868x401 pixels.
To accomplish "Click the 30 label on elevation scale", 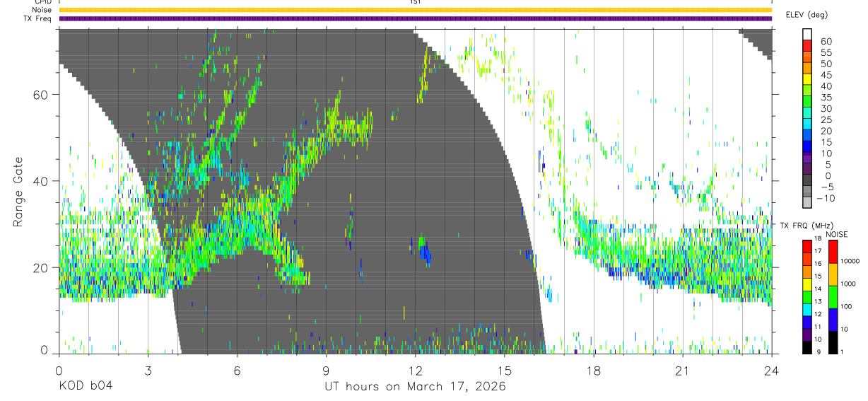I will coord(826,109).
